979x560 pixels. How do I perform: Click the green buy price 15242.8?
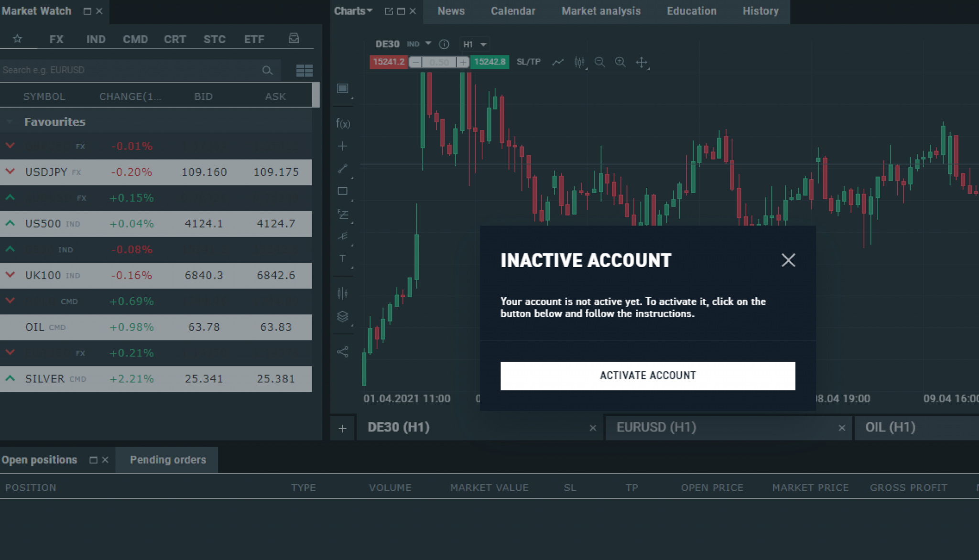tap(489, 62)
